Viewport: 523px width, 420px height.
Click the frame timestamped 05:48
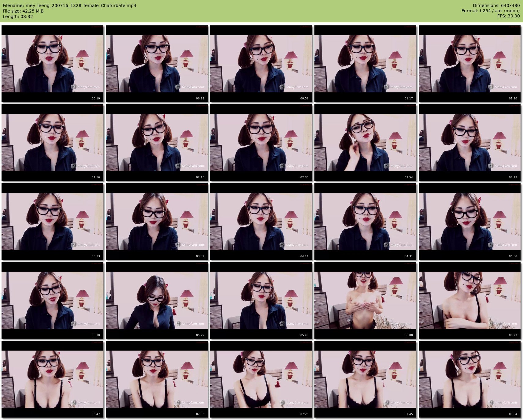pos(261,300)
